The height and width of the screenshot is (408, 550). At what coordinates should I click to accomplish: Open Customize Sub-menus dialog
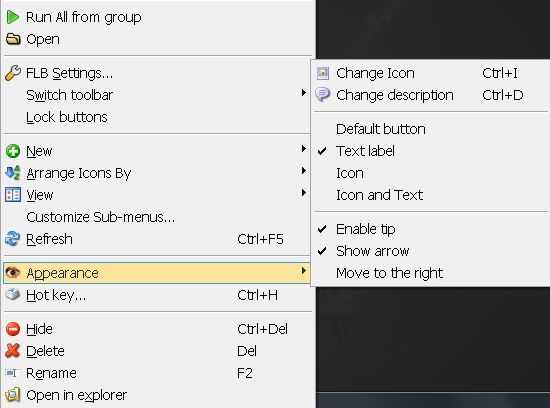tap(100, 217)
